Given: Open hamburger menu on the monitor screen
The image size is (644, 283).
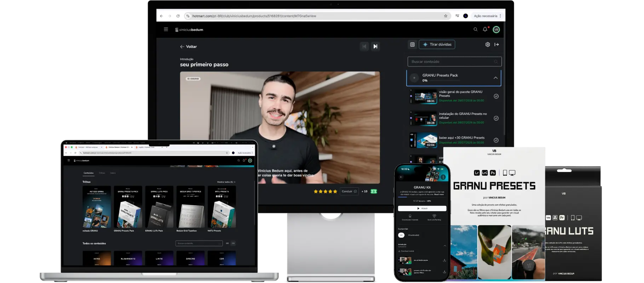Looking at the screenshot, I should point(166,29).
